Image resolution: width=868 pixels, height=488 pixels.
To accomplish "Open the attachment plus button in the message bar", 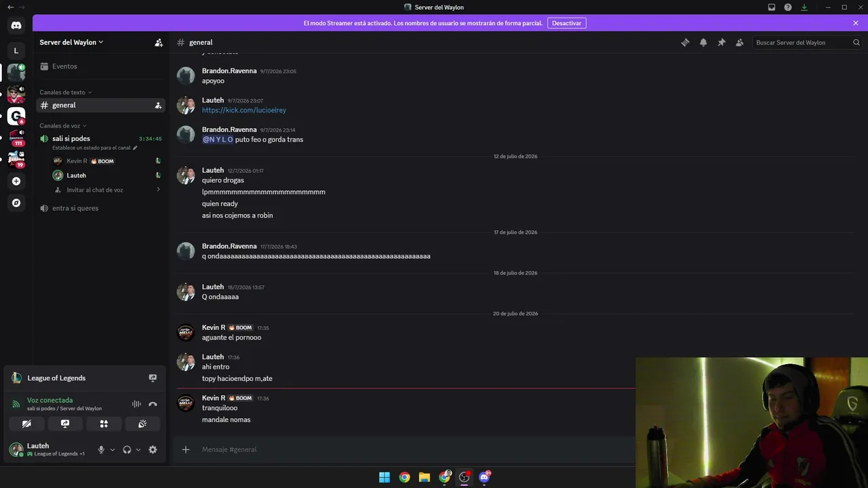I will tap(186, 449).
